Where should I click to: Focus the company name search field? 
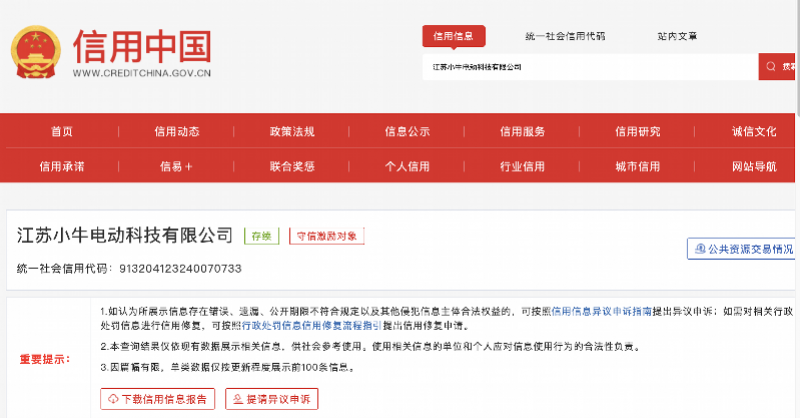point(590,67)
